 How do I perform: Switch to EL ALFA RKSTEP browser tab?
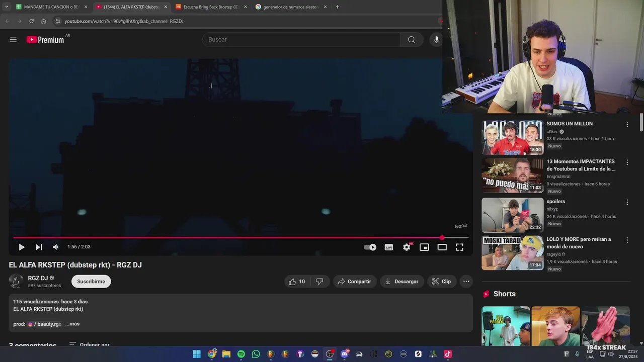pyautogui.click(x=132, y=7)
